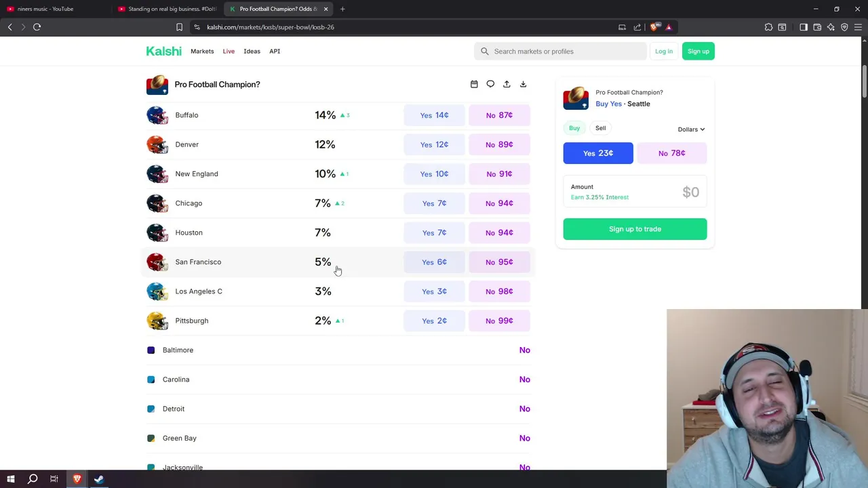
Task: Click the football thumbnail in trade panel
Action: tap(576, 98)
